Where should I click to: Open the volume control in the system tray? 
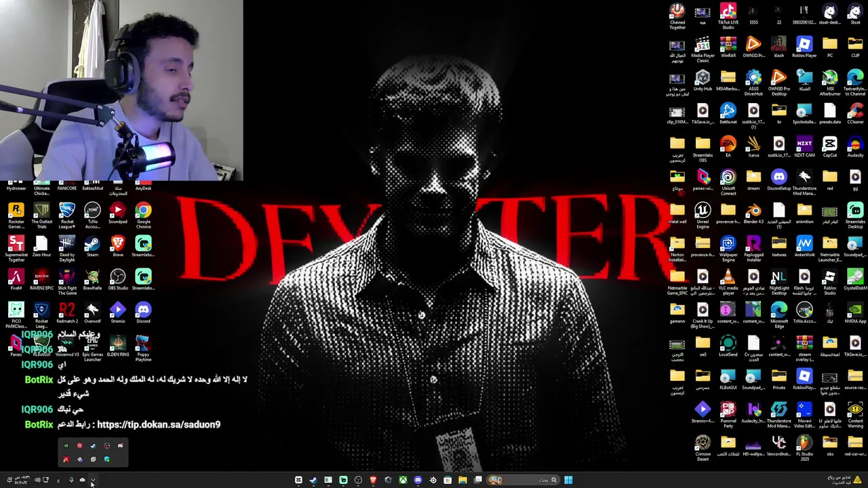point(37,480)
